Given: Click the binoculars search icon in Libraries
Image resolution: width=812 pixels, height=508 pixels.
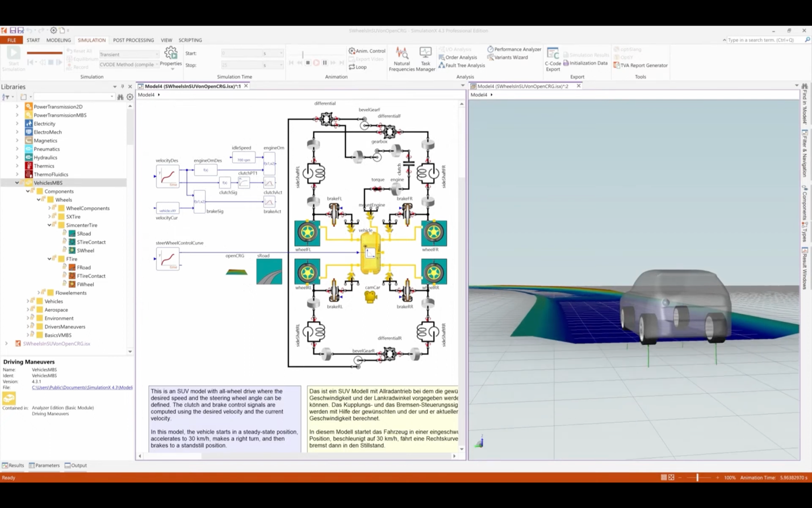Looking at the screenshot, I should tap(120, 97).
